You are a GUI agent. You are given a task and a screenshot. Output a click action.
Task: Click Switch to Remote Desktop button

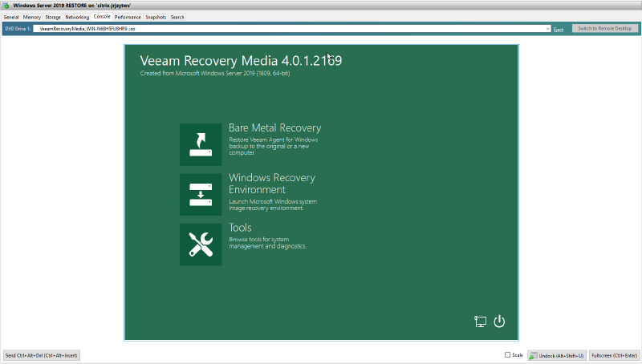(604, 28)
